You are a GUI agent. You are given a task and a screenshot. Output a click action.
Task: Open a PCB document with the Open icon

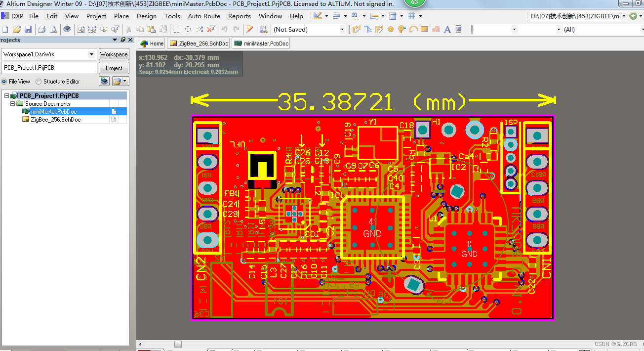point(16,29)
